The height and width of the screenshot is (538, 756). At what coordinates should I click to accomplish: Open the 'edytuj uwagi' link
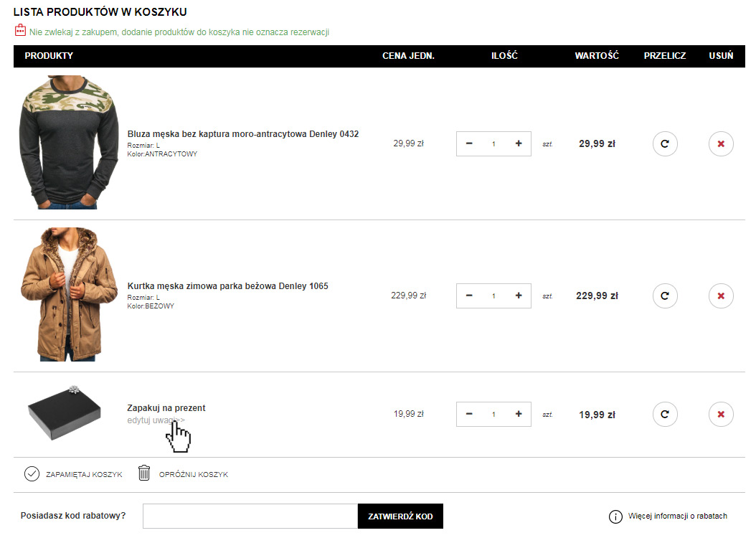(x=155, y=420)
